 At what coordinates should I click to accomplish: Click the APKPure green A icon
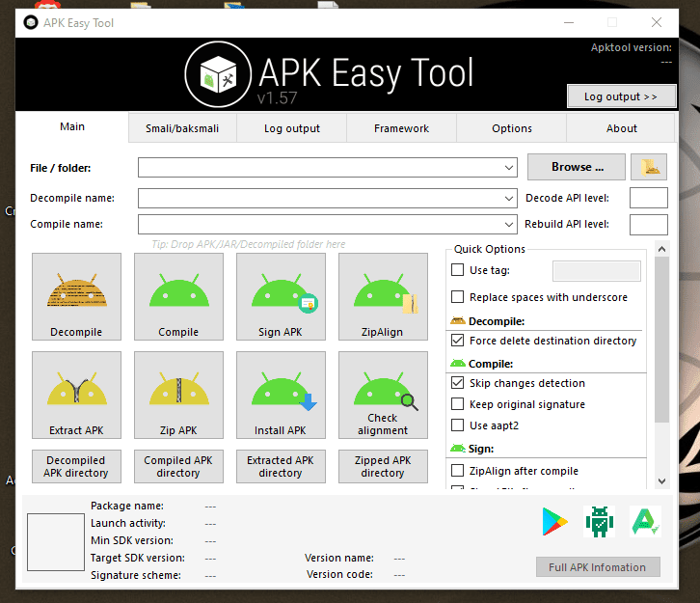pyautogui.click(x=646, y=521)
